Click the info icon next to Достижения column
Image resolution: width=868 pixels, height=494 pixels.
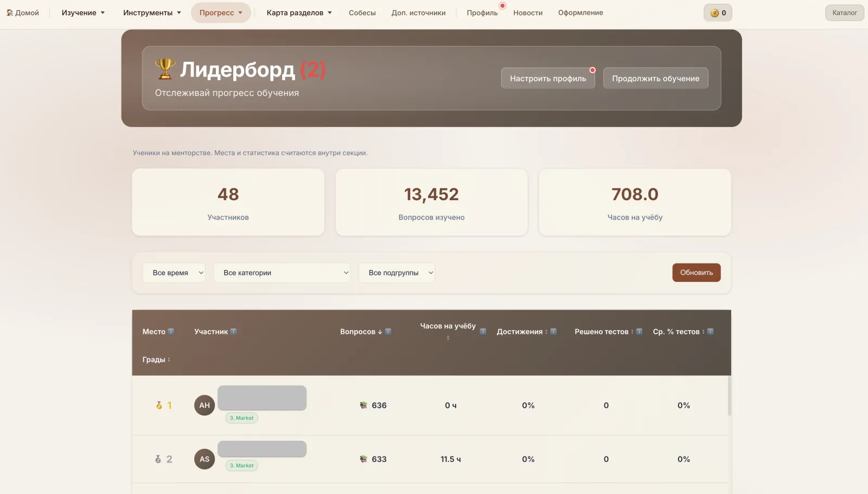coord(553,331)
